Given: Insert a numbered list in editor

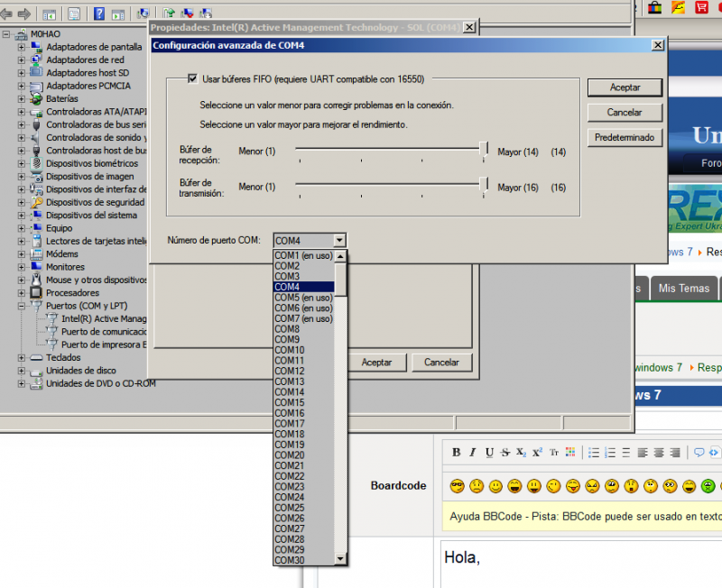Looking at the screenshot, I should pos(610,453).
